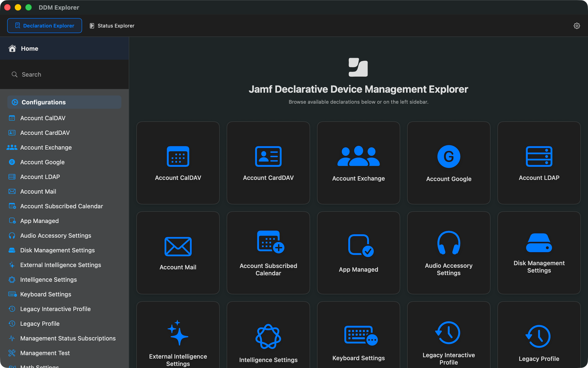Open Account LDAP card

(x=539, y=163)
